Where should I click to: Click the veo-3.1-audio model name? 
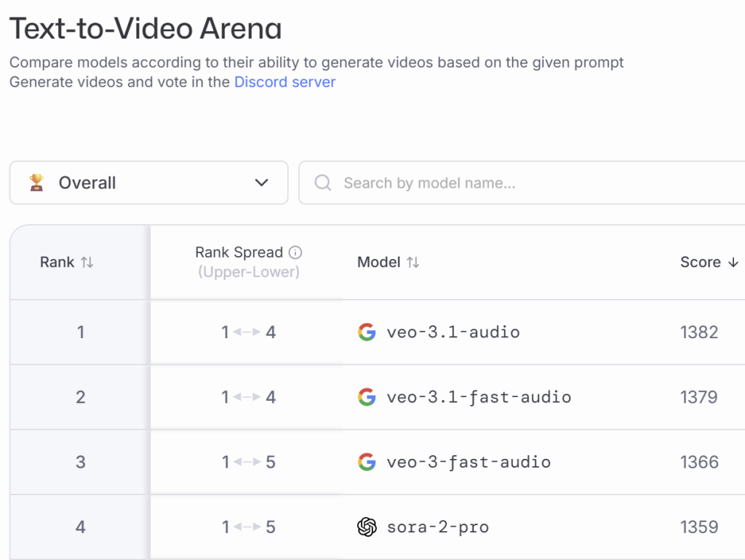tap(453, 332)
